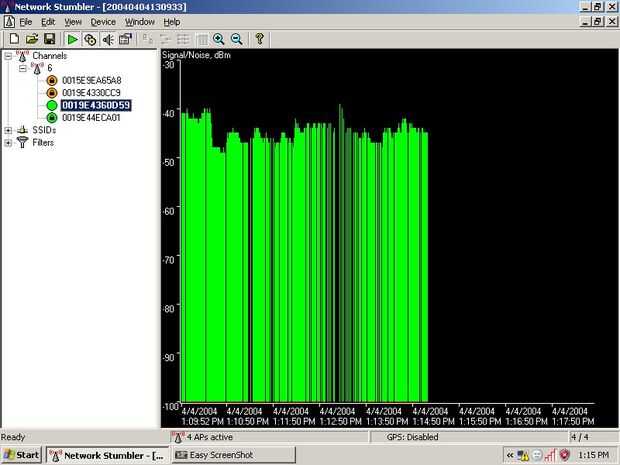Select channel 6 in the tree
620x465 pixels.
(x=50, y=68)
